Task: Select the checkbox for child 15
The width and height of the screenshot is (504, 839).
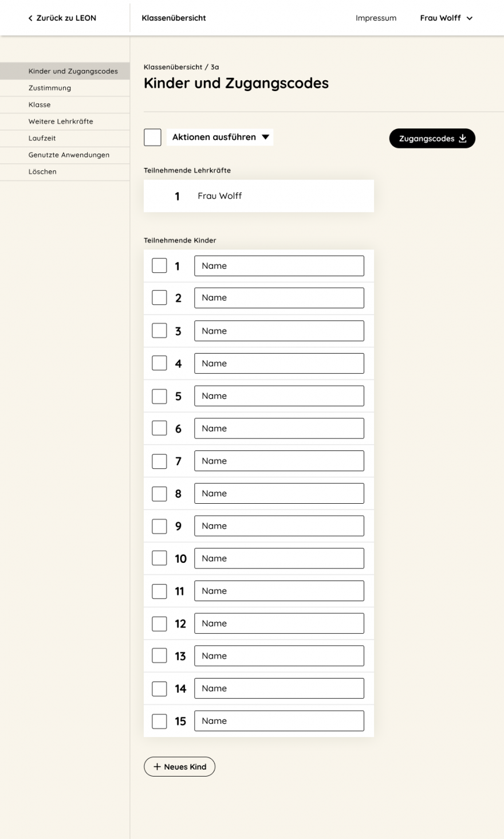Action: click(x=159, y=721)
